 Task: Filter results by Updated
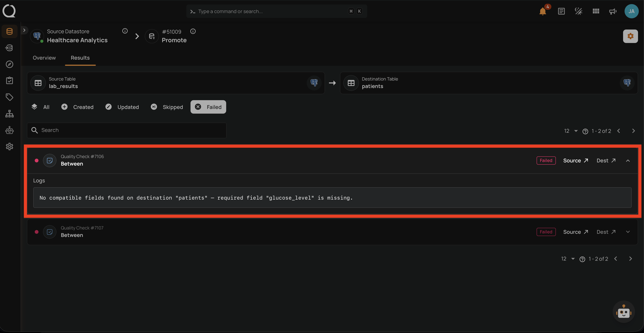point(122,107)
